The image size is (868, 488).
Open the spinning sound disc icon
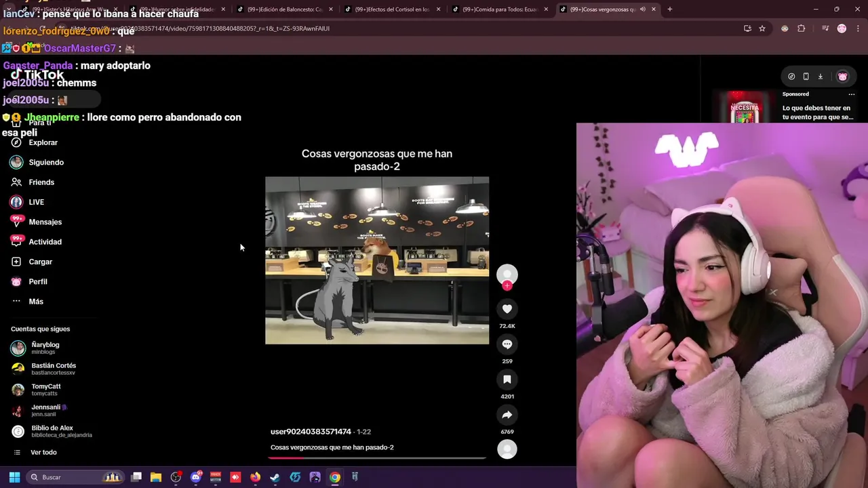coord(507,449)
